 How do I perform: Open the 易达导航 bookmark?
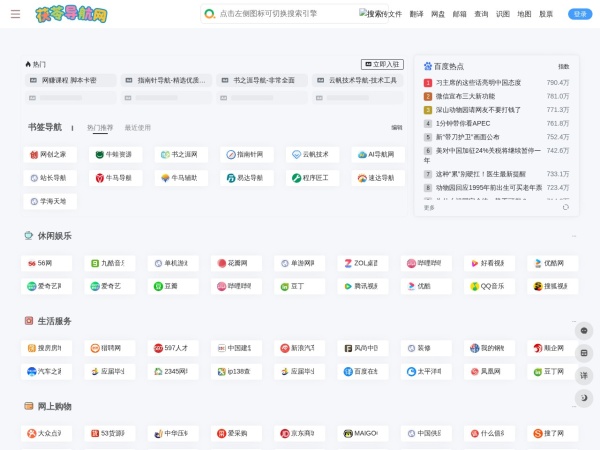click(247, 178)
